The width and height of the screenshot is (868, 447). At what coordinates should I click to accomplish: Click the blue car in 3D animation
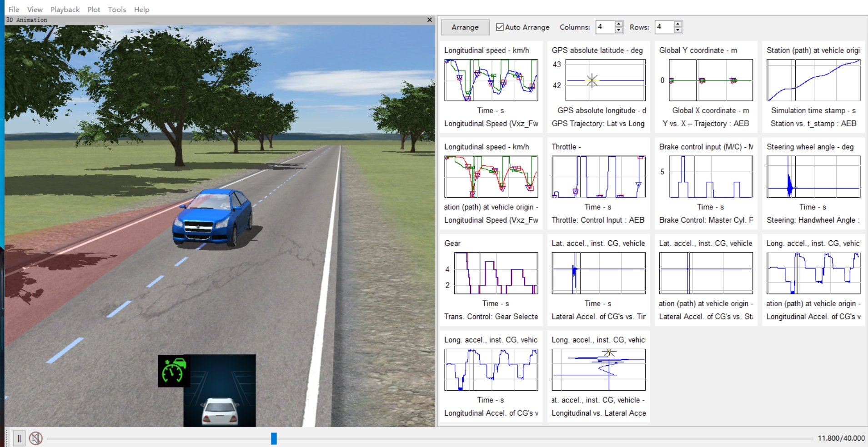(x=212, y=218)
